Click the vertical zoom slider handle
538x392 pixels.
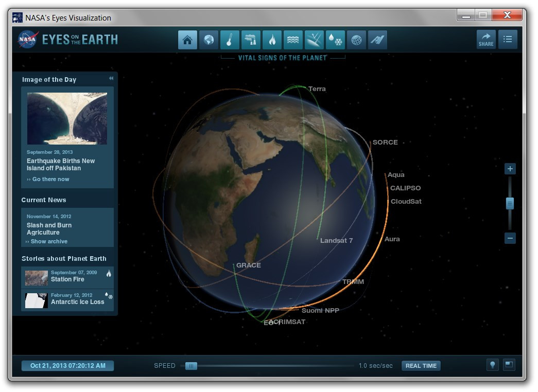click(x=510, y=203)
